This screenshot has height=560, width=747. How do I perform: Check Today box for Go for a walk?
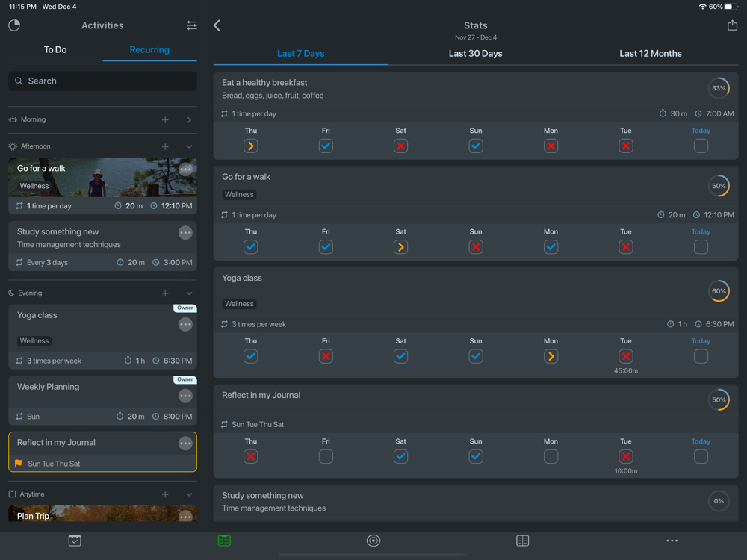point(701,247)
